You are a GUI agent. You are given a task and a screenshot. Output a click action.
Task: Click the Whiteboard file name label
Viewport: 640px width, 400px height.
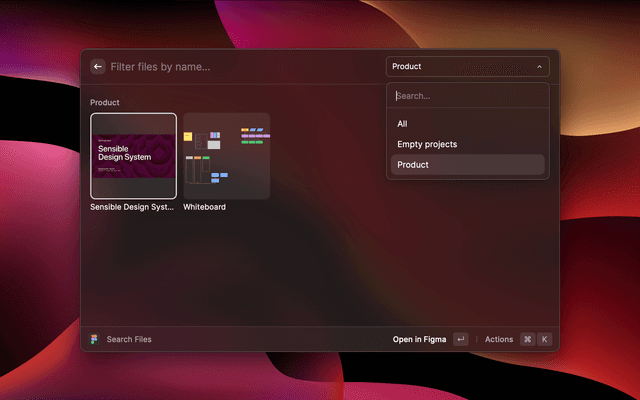(x=204, y=207)
